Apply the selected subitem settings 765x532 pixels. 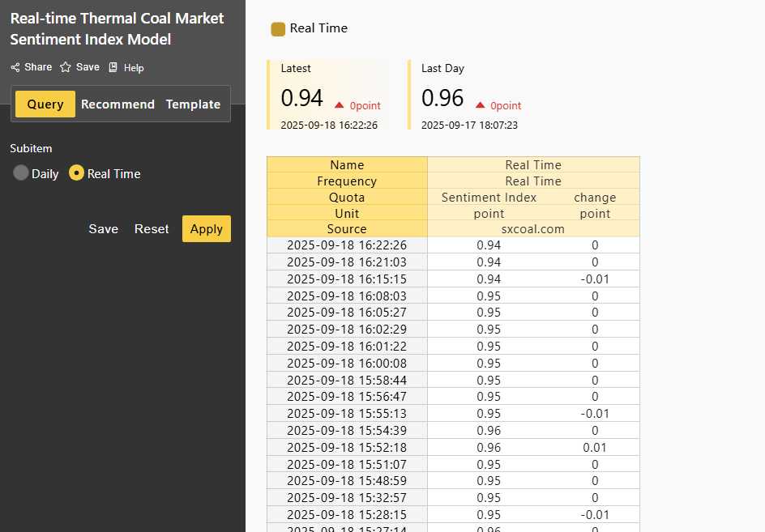(207, 229)
